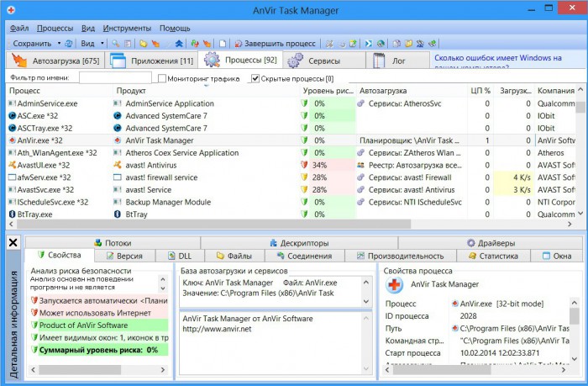Switch to the Сервисы tab

323,61
